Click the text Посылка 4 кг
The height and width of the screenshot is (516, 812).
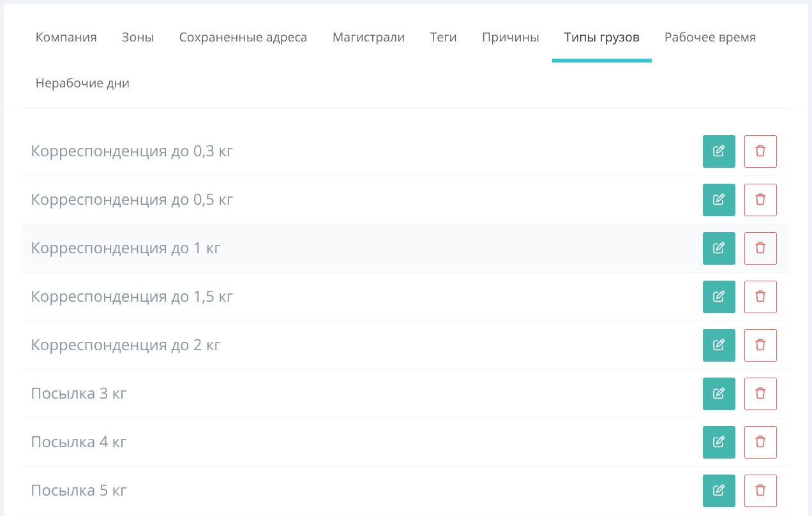coord(79,442)
